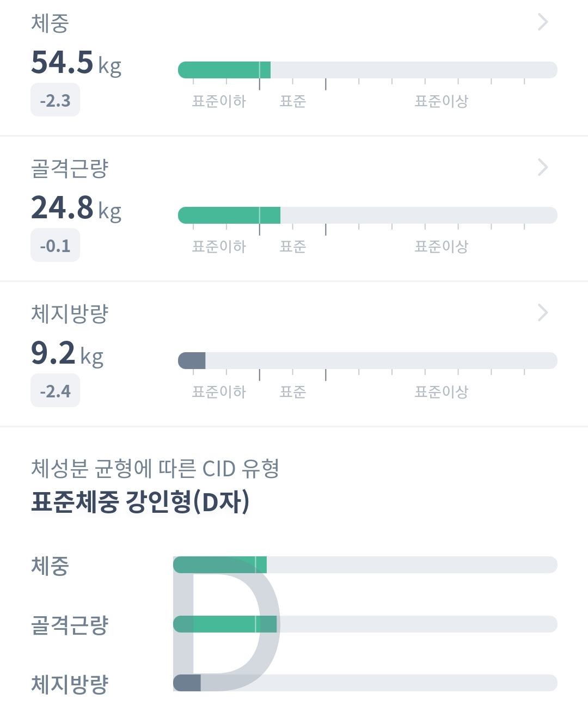588x724 pixels.
Task: Tap the 54.5 kg weight value
Action: tap(76, 63)
